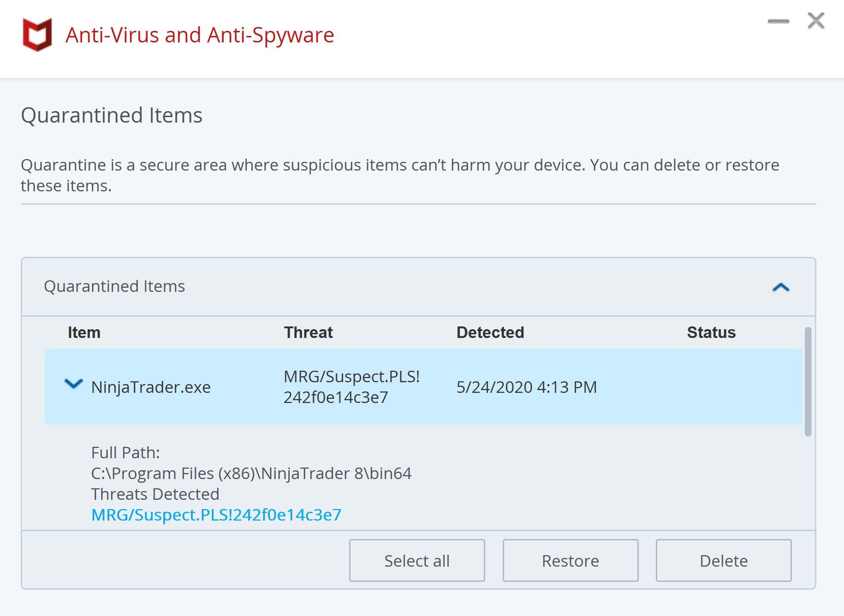Click the threat name in NinjaTrader row
844x616 pixels.
click(351, 387)
